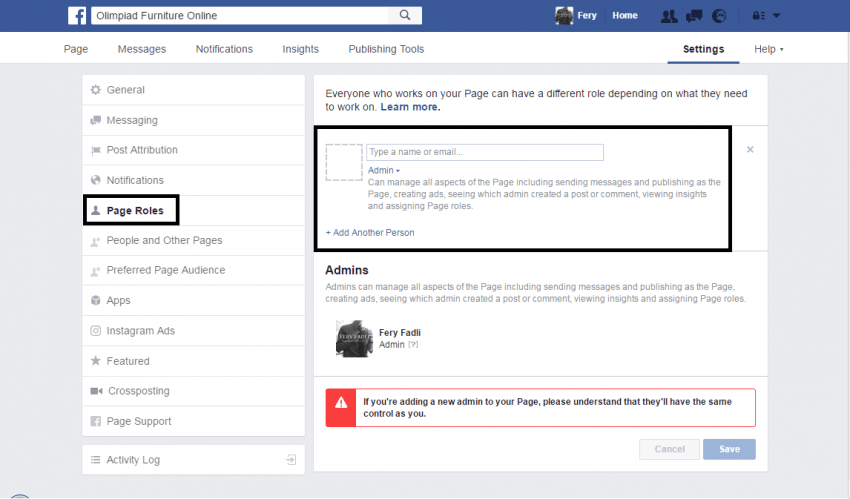
Task: Open the friend requests icon
Action: [x=670, y=16]
